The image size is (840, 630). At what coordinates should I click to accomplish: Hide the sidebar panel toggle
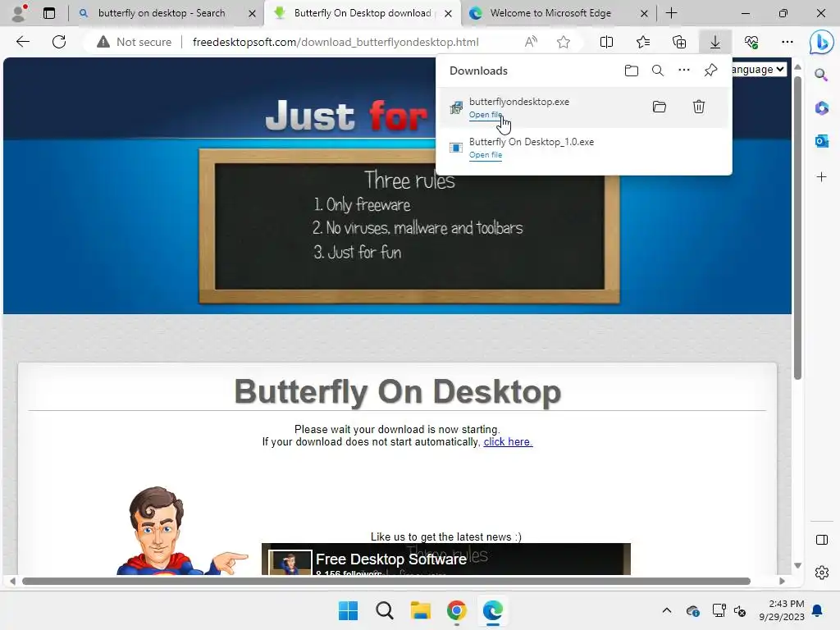(x=821, y=540)
